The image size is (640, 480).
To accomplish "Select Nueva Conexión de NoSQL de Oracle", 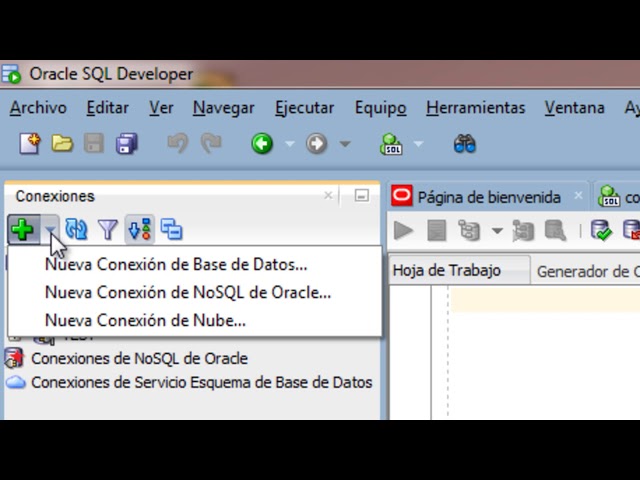I will coord(195,293).
